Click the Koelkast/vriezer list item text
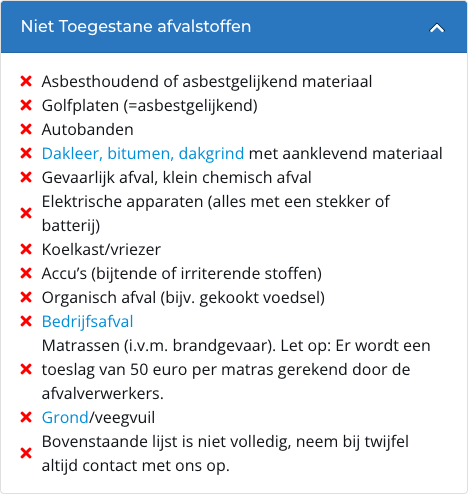This screenshot has width=470, height=496. (101, 250)
